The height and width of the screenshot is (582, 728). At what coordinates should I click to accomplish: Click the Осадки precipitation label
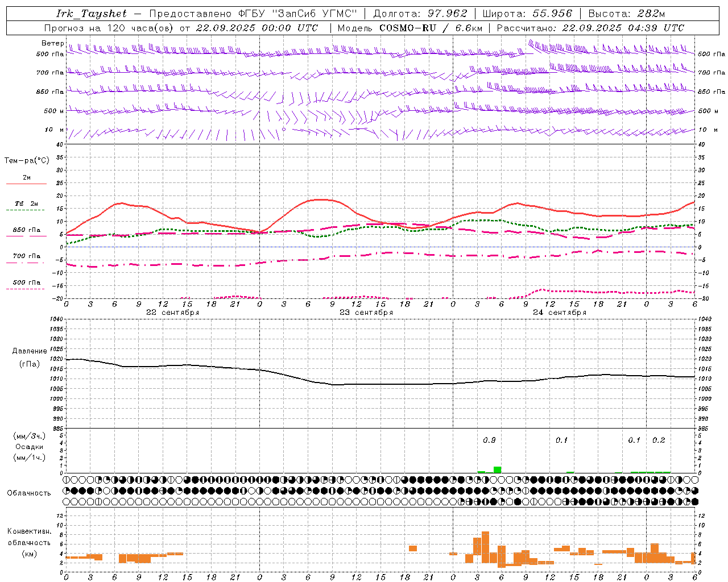[x=30, y=447]
